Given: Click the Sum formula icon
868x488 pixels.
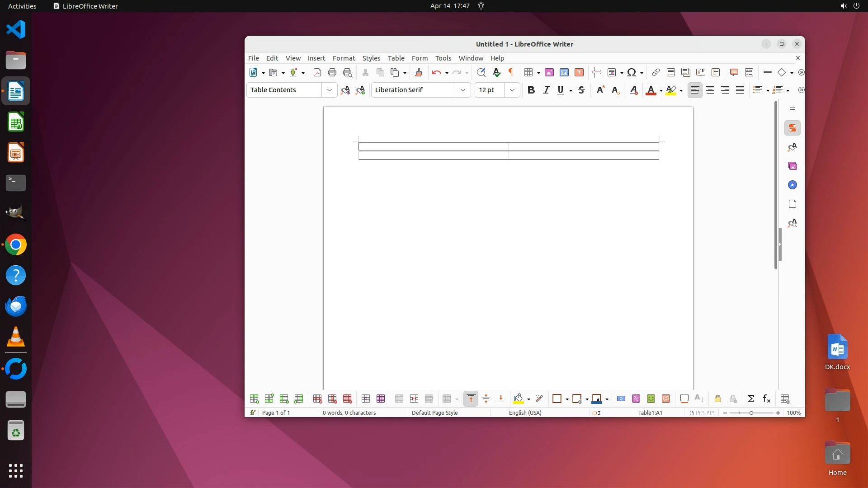Looking at the screenshot, I should (x=751, y=399).
